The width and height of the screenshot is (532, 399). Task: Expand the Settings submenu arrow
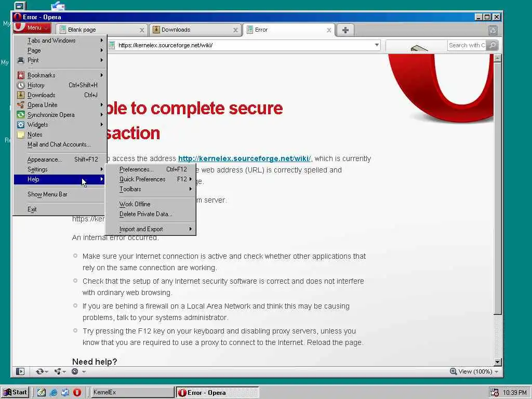[x=101, y=169]
